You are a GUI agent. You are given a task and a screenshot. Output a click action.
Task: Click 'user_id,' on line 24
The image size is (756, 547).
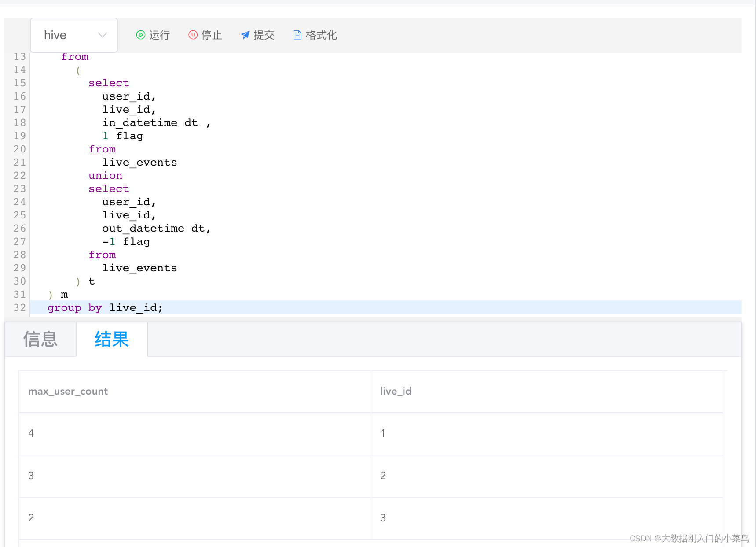[x=129, y=202]
